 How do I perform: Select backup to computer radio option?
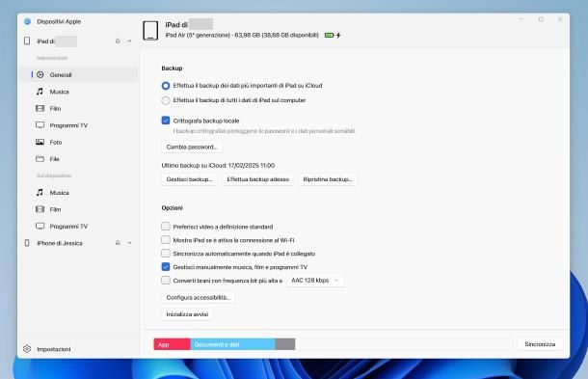(x=166, y=100)
